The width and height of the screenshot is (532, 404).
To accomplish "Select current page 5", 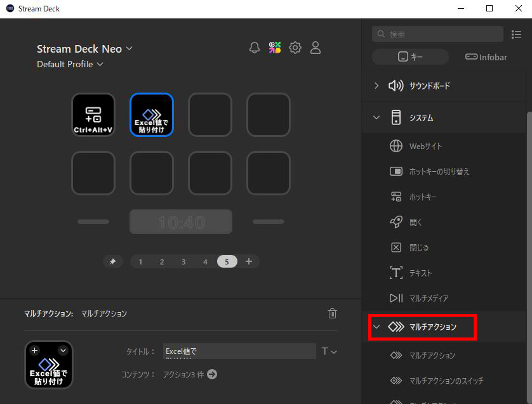I will (x=227, y=262).
